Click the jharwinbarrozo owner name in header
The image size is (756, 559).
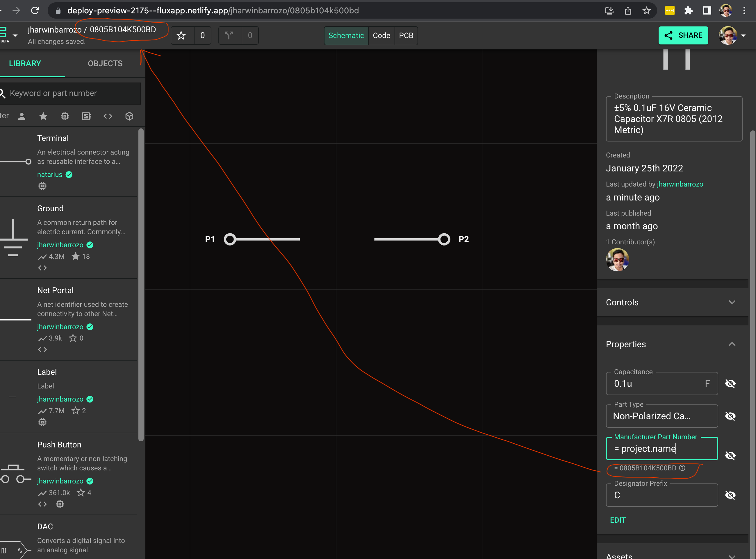click(54, 30)
